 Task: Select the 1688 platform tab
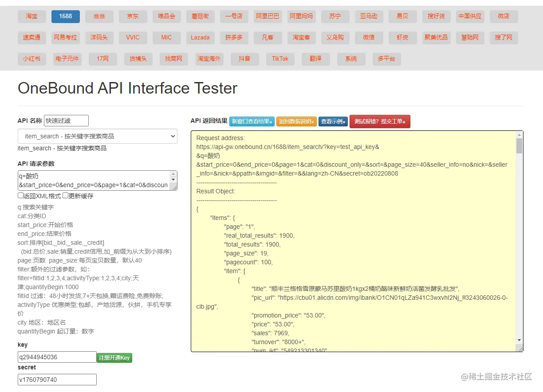(66, 16)
